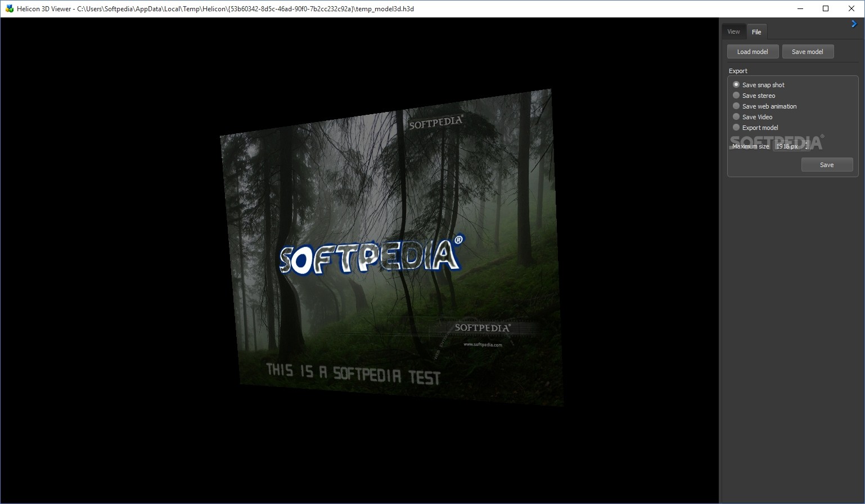
Task: Click the Save button in Export
Action: pos(827,165)
